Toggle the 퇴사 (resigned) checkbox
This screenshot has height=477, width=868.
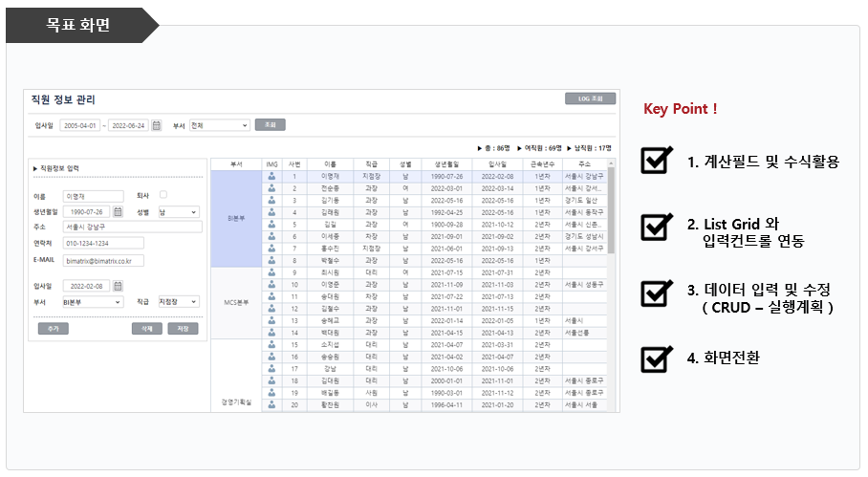coord(163,195)
